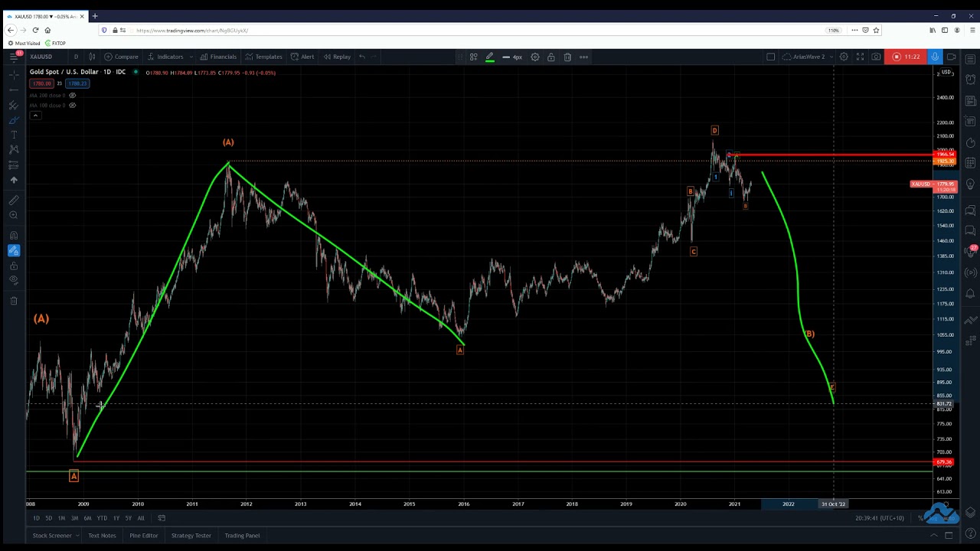
Task: Toggle lock all drawing tools
Action: coord(14,266)
